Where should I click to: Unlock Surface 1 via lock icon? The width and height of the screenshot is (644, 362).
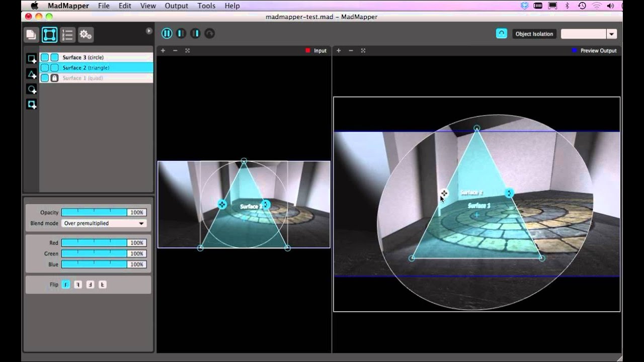pyautogui.click(x=54, y=78)
